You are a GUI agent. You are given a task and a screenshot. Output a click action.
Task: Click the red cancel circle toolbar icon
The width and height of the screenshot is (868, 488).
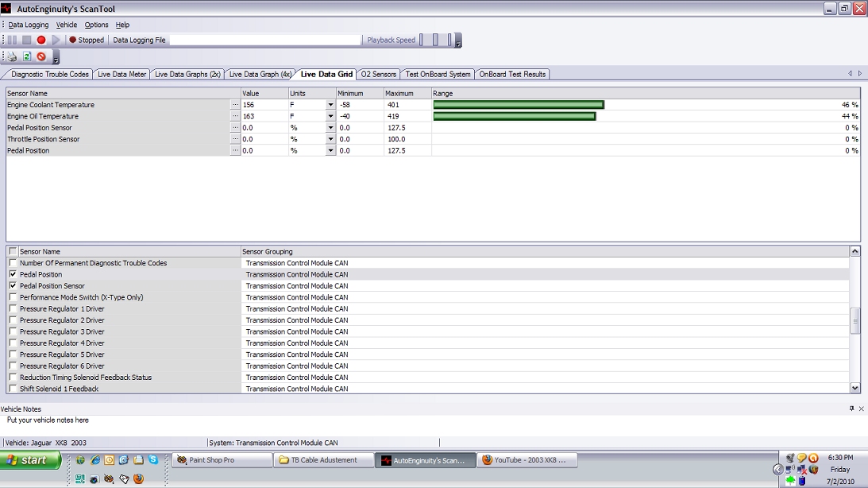[41, 56]
